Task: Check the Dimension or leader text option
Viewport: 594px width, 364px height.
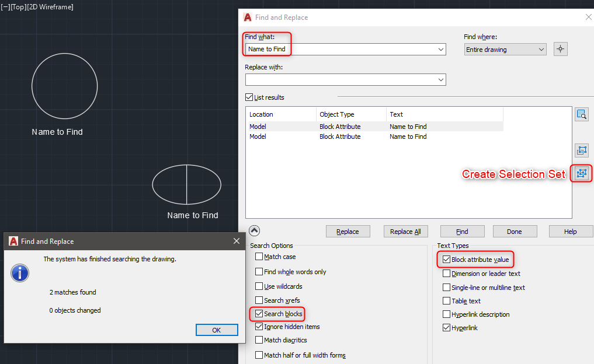Action: tap(446, 273)
